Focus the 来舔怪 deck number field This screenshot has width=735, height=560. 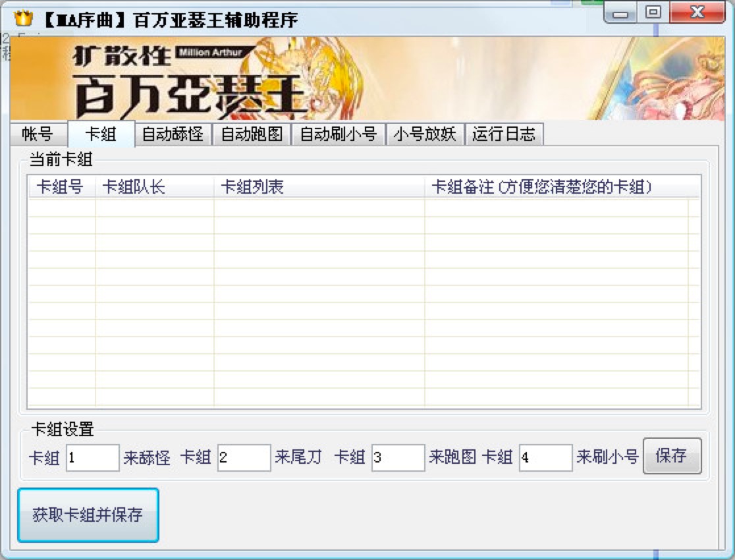pyautogui.click(x=92, y=457)
